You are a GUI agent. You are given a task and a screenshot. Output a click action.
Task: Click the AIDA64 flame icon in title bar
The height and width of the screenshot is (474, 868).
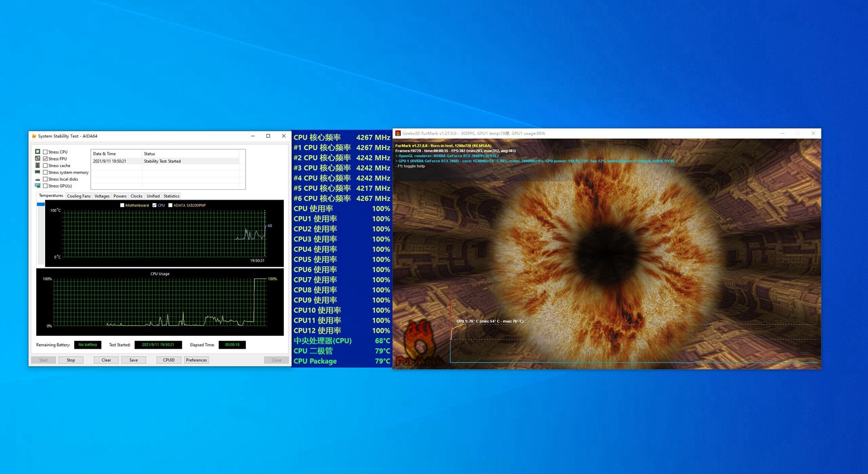[x=34, y=136]
